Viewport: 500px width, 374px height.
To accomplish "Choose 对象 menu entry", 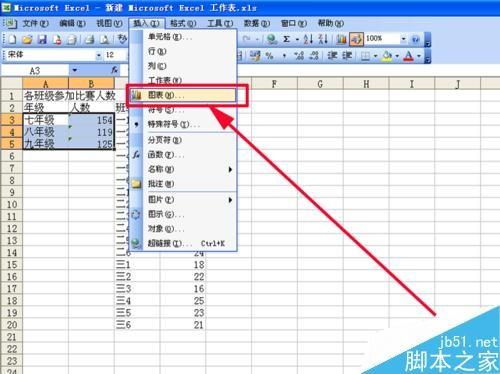I will click(x=183, y=229).
